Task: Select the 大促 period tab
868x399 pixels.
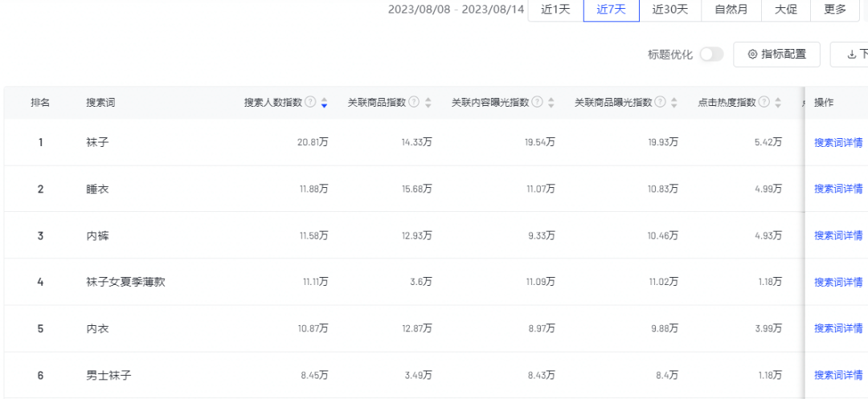Action: coord(786,10)
